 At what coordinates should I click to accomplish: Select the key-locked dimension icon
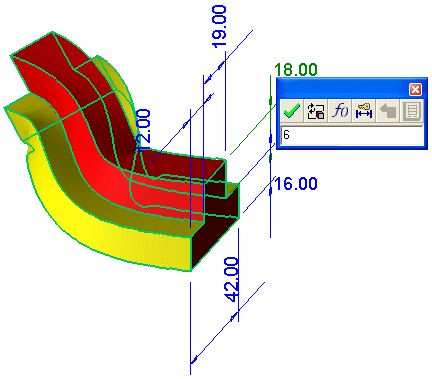pyautogui.click(x=364, y=111)
